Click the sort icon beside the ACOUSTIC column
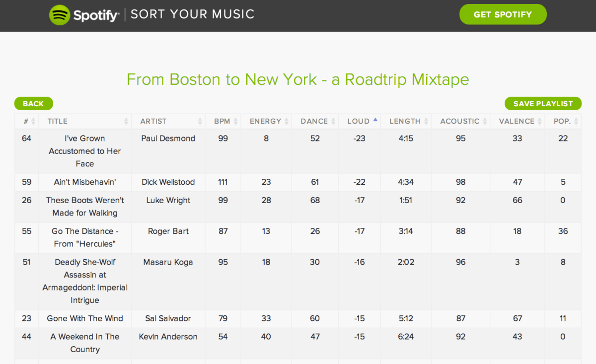596x364 pixels. pyautogui.click(x=485, y=121)
